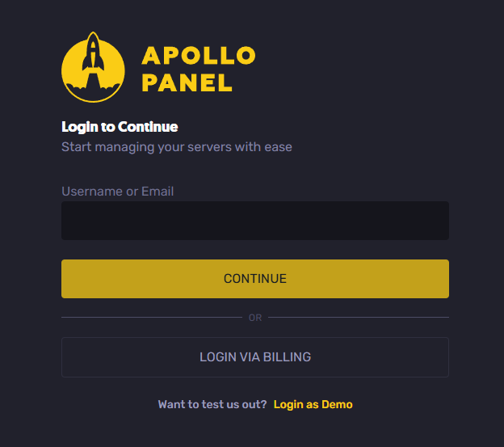Click the rocket window in the logo
504x447 pixels.
click(93, 45)
